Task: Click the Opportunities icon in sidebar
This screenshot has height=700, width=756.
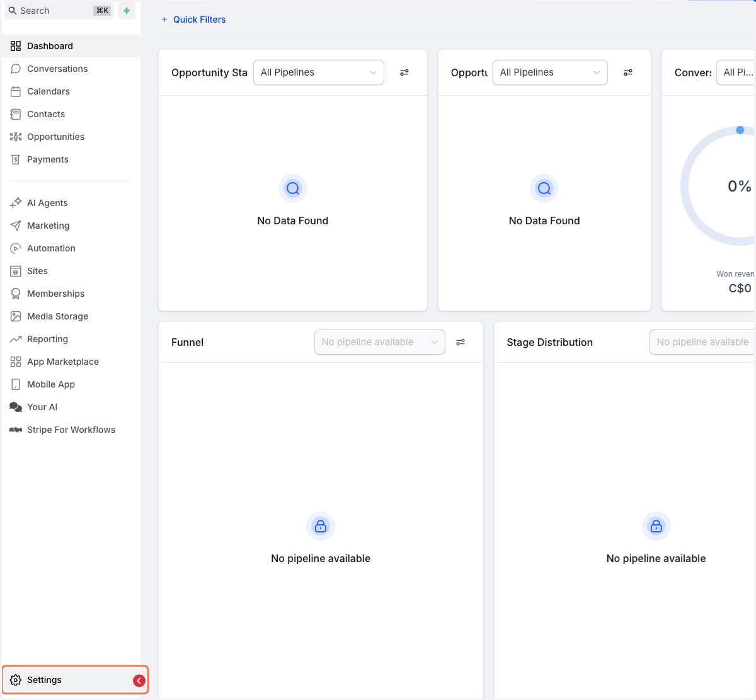Action: (x=16, y=137)
